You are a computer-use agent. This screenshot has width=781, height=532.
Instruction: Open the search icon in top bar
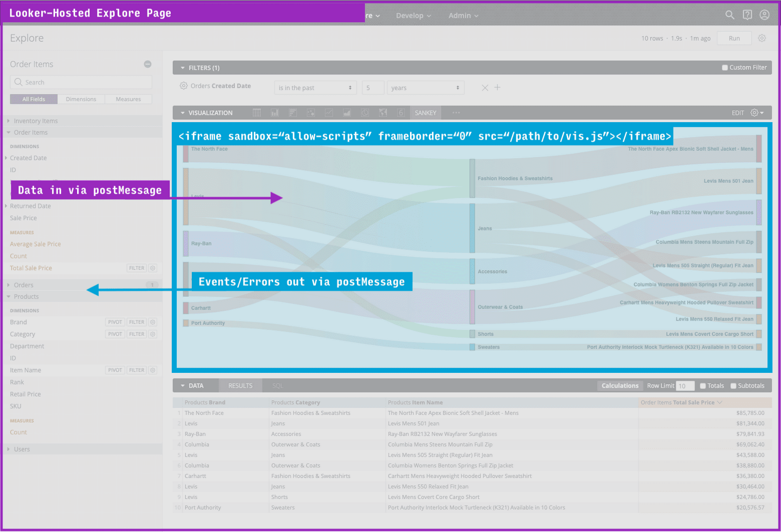(x=730, y=15)
